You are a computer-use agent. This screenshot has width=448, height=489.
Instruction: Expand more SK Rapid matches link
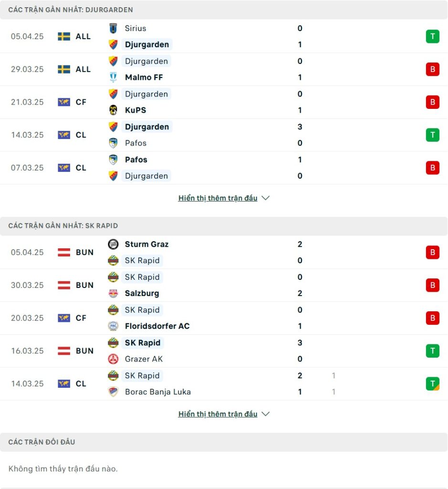[x=218, y=414]
